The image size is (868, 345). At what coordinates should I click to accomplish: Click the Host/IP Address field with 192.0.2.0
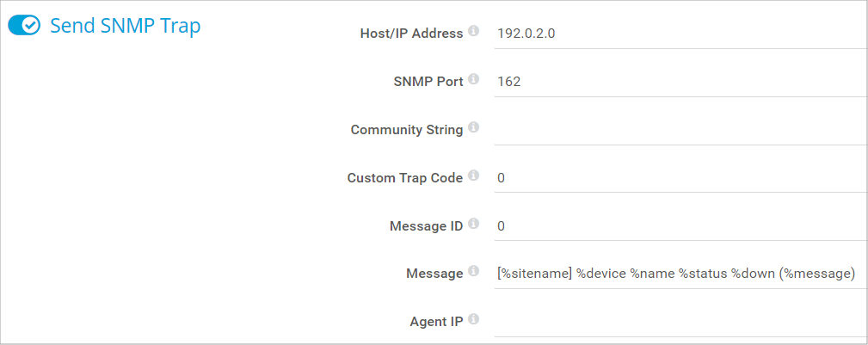680,34
